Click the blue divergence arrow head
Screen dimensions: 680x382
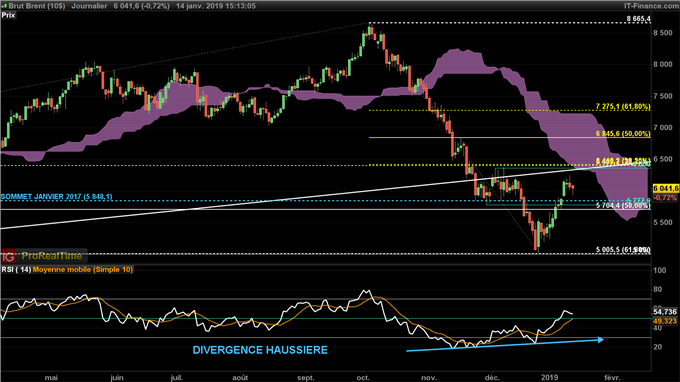600,340
